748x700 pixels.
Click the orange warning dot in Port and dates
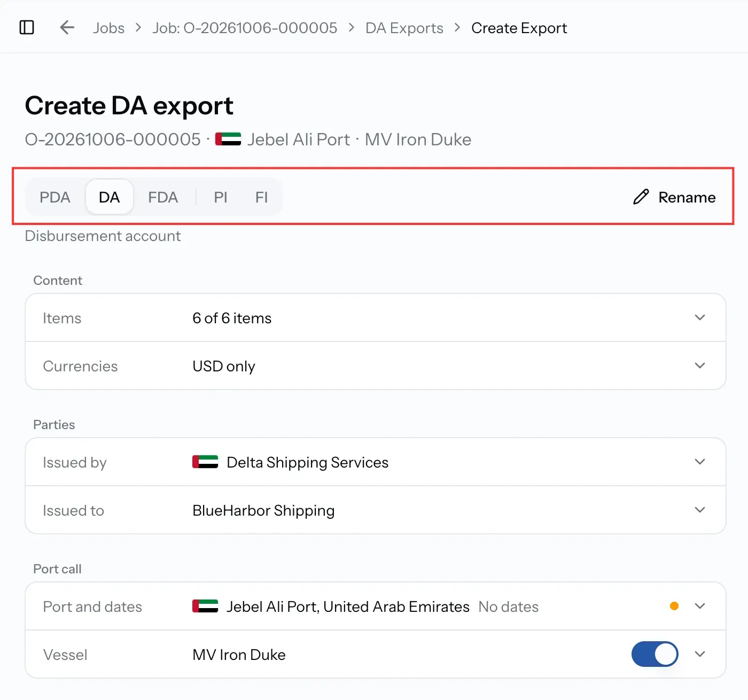click(x=674, y=606)
